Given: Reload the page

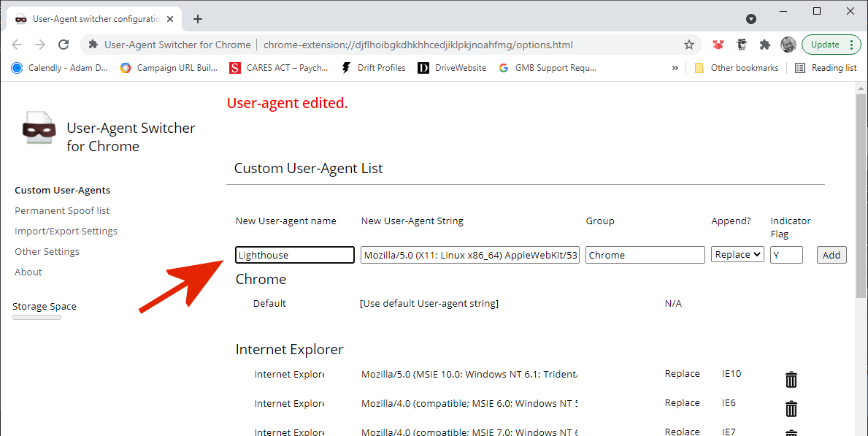Looking at the screenshot, I should point(64,45).
